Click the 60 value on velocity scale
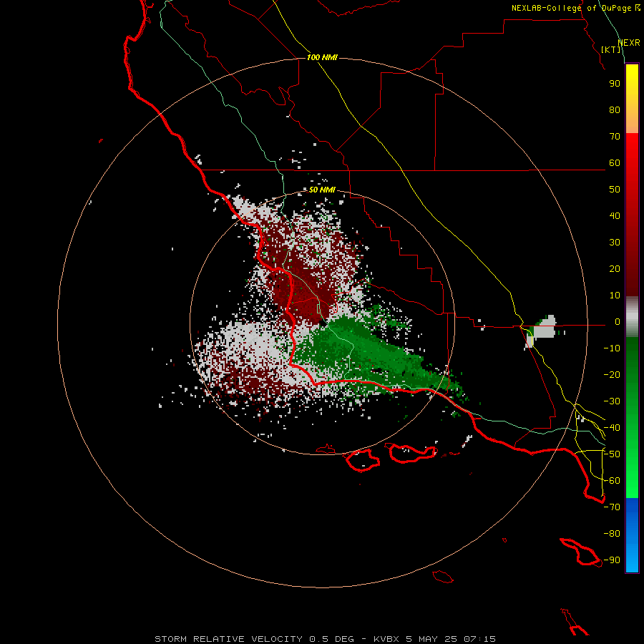Screen dimensions: 644x644 pyautogui.click(x=615, y=162)
